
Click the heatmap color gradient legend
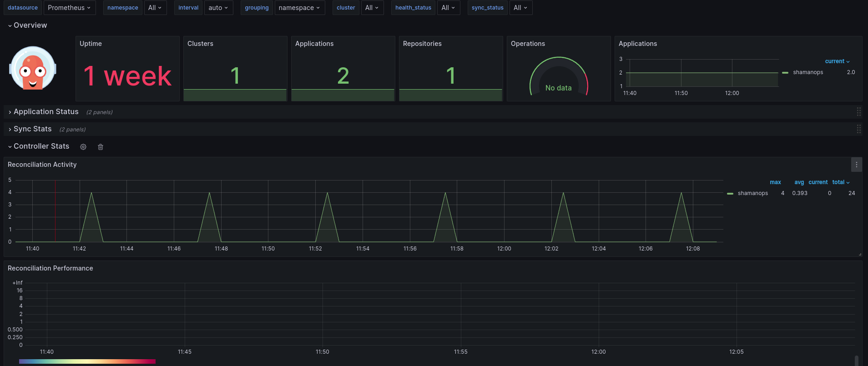87,361
